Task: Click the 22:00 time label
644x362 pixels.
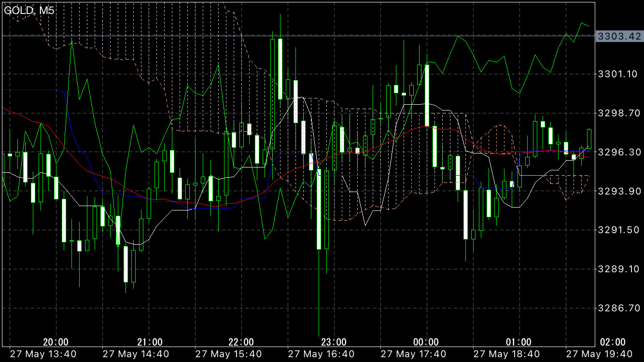Action: (x=241, y=342)
